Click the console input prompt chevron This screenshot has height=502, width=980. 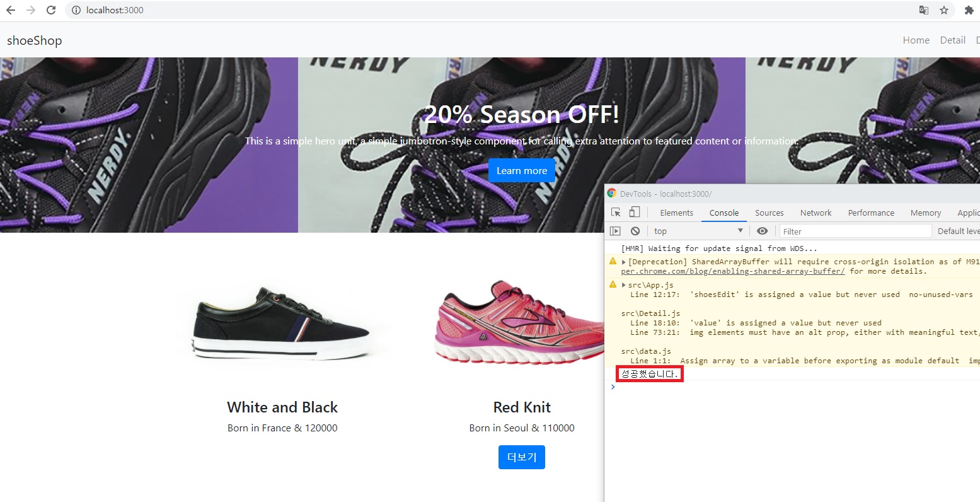click(x=613, y=387)
